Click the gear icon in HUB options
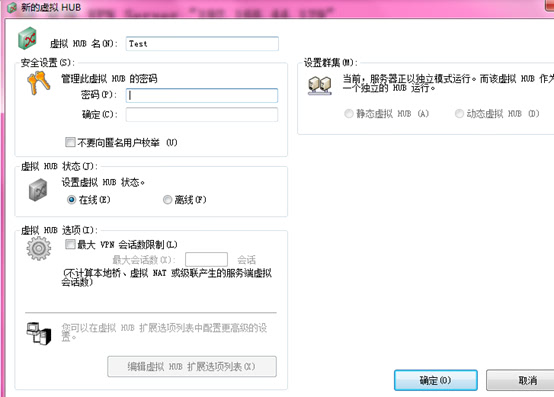This screenshot has height=397, width=554. (39, 249)
